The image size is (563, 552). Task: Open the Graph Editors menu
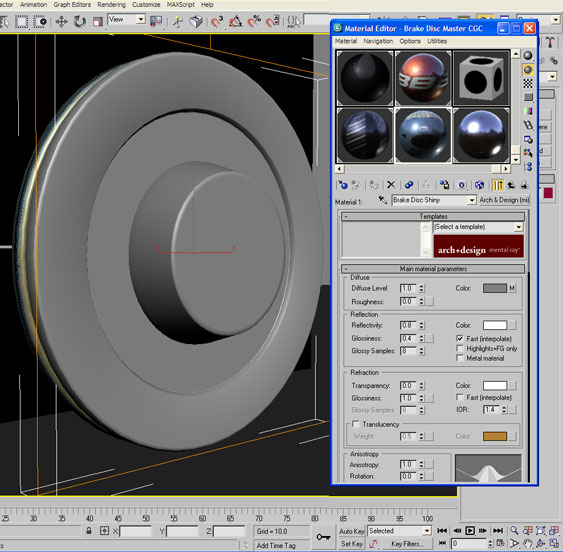pos(72,5)
